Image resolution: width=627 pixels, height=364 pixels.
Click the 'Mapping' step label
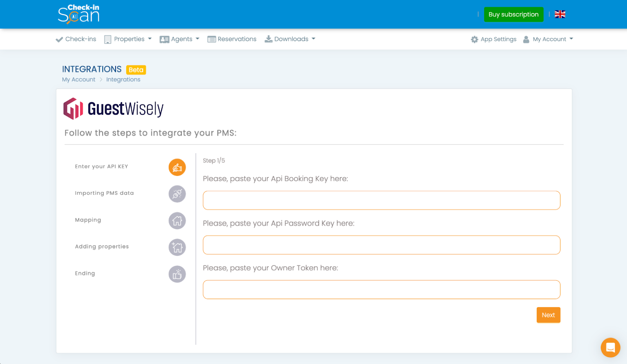[x=88, y=220]
